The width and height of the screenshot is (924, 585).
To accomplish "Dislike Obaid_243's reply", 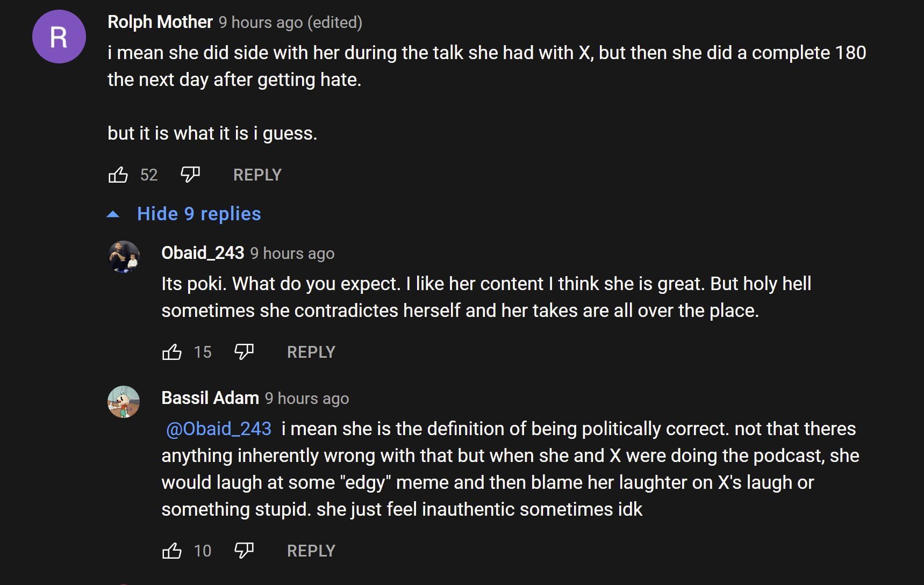I will point(244,352).
